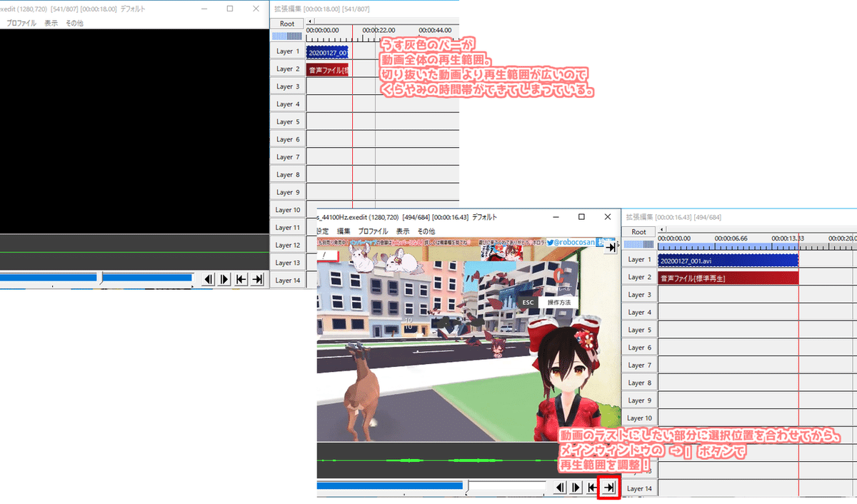The width and height of the screenshot is (857, 504).
Task: Toggle Layer 3 in the 541/807 timeline
Action: point(287,86)
